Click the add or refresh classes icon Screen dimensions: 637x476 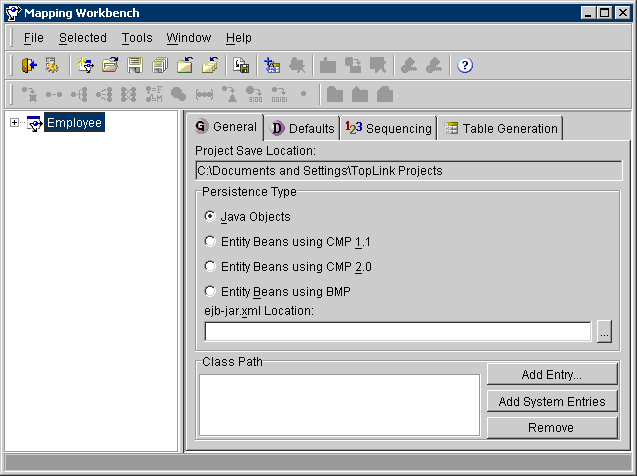(x=272, y=65)
